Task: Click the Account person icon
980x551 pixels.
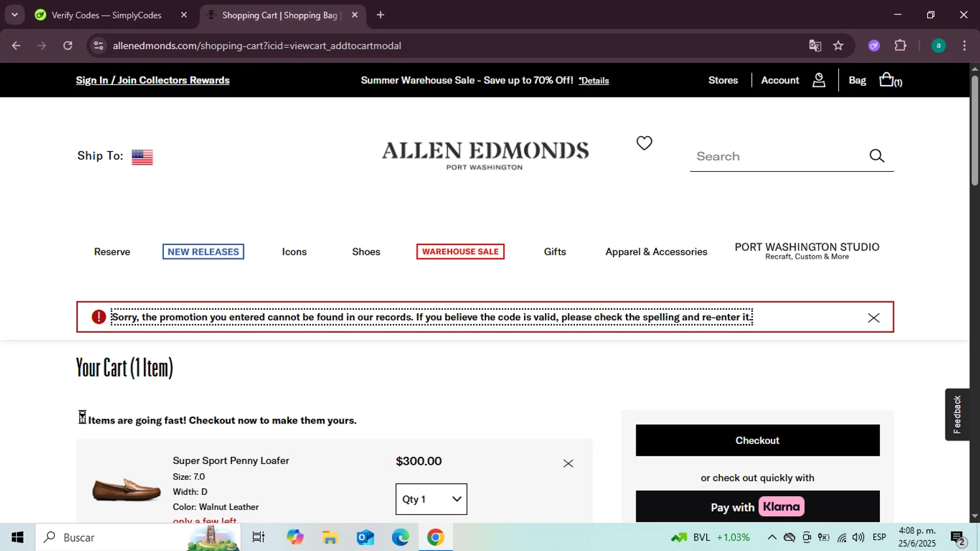Action: point(819,80)
